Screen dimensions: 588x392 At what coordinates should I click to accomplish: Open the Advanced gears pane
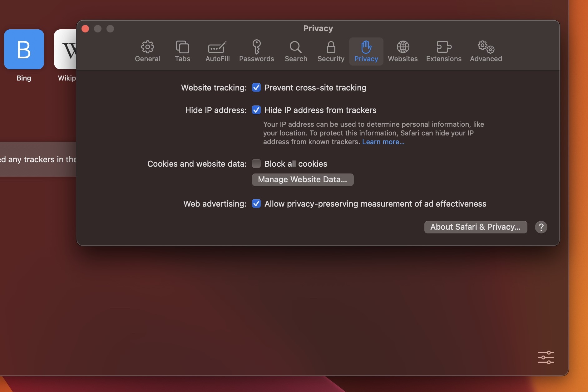pyautogui.click(x=486, y=51)
